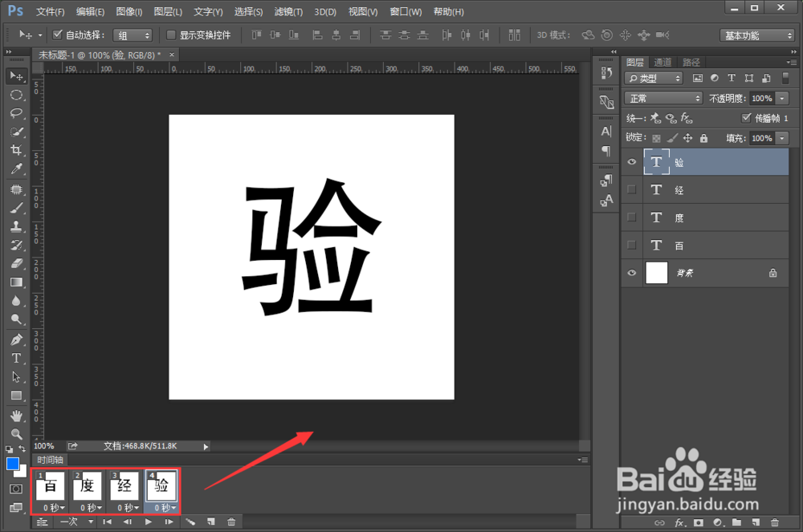Click the tween frames icon in the Timeline
803x532 pixels.
point(190,522)
